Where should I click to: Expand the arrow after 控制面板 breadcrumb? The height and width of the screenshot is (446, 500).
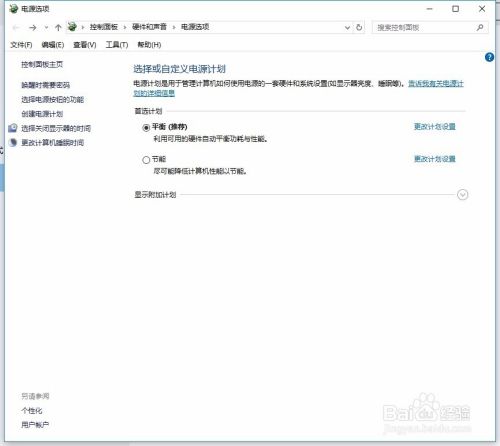125,27
